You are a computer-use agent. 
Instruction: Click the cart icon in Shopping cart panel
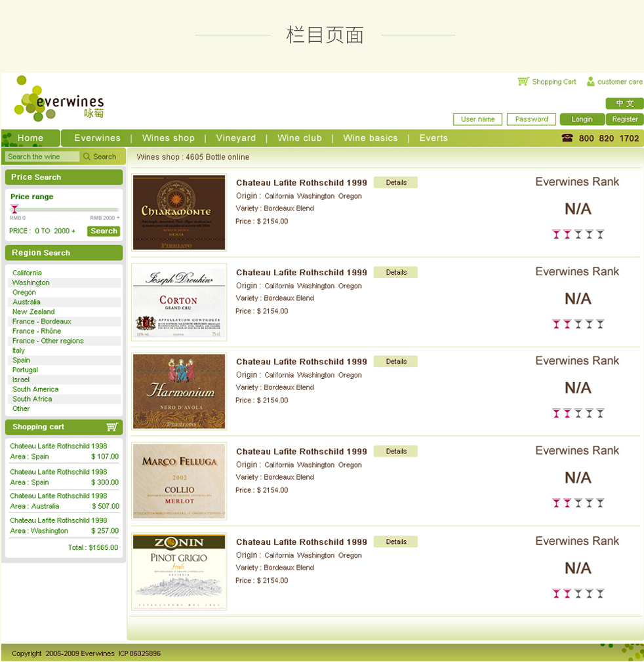point(112,427)
